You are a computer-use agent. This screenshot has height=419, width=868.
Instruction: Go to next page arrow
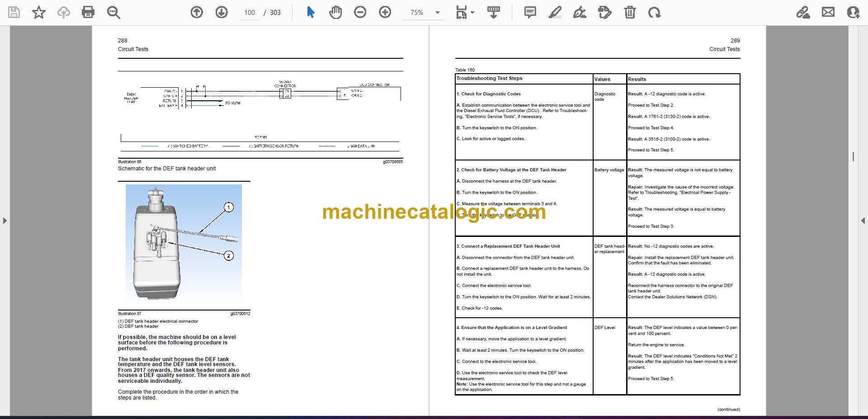pyautogui.click(x=222, y=12)
